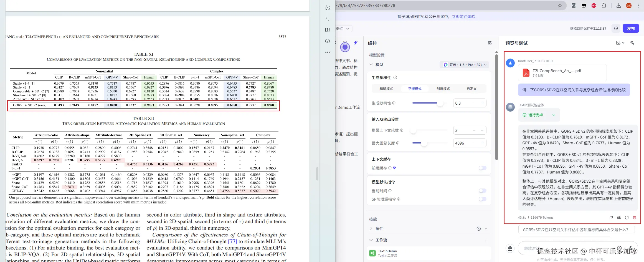Switch to 创意模式 tab
644x262 pixels.
pyautogui.click(x=443, y=89)
